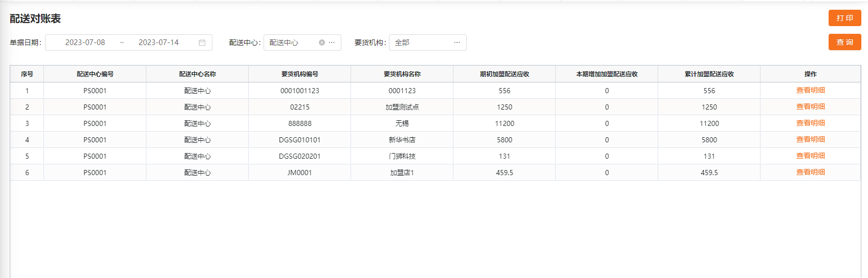Open 查看明细 for 新华书店 row

pos(811,139)
